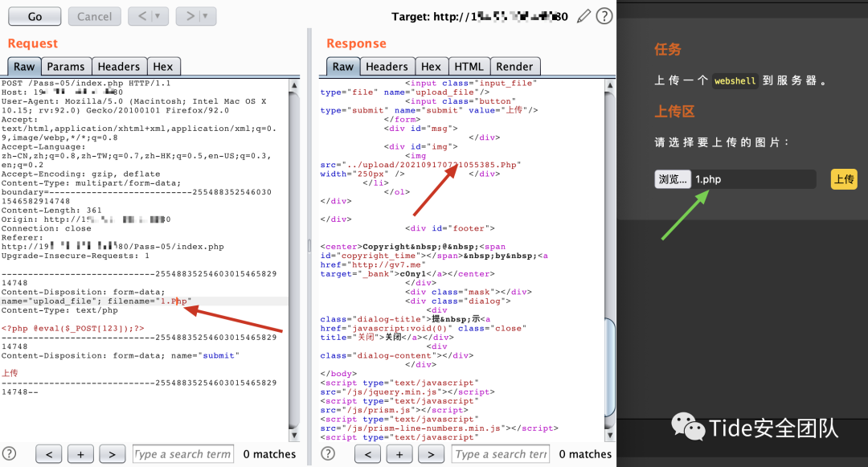
Task: Click next match button in request search
Action: [112, 454]
